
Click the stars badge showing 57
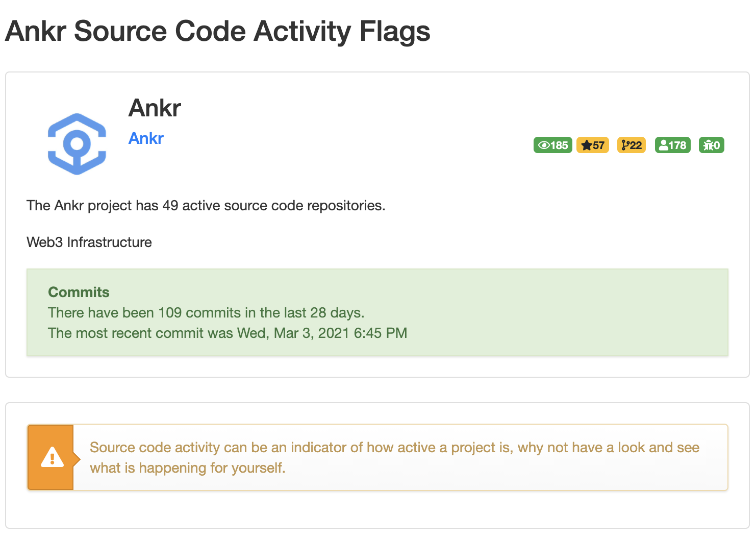593,145
